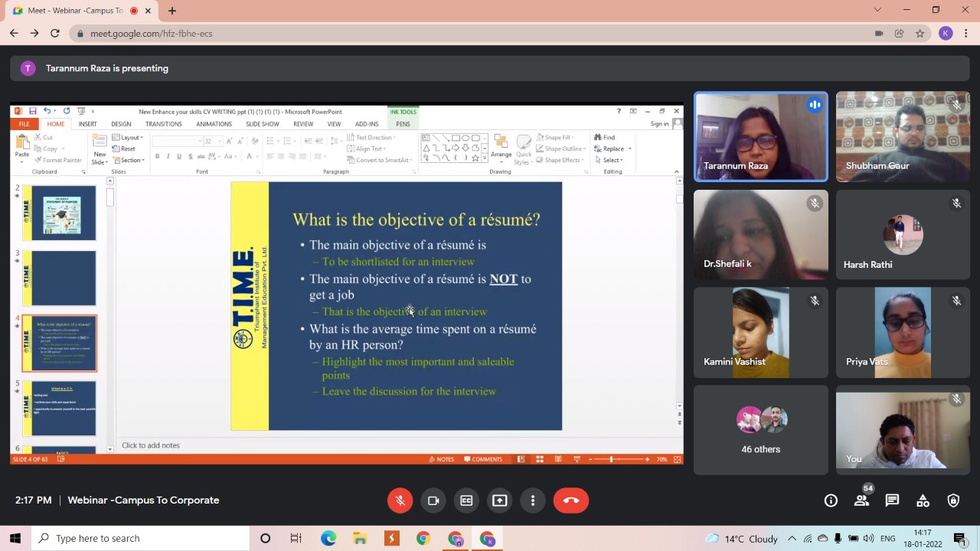Bookmark this page with the star icon
The width and height of the screenshot is (980, 551).
tap(920, 34)
